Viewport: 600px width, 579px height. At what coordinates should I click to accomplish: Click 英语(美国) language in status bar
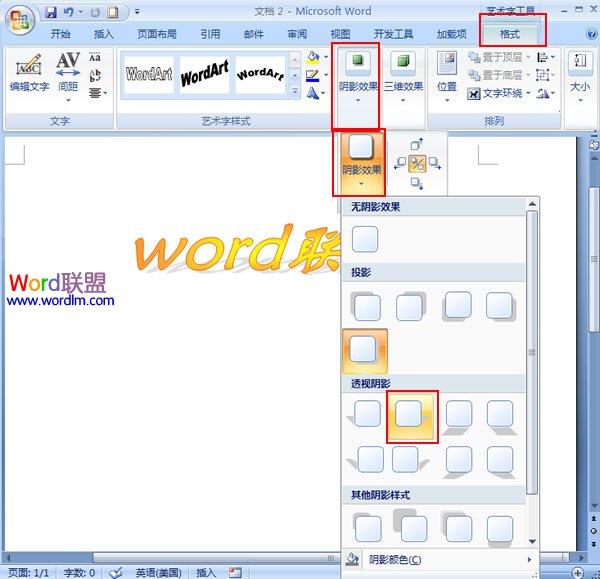[158, 572]
